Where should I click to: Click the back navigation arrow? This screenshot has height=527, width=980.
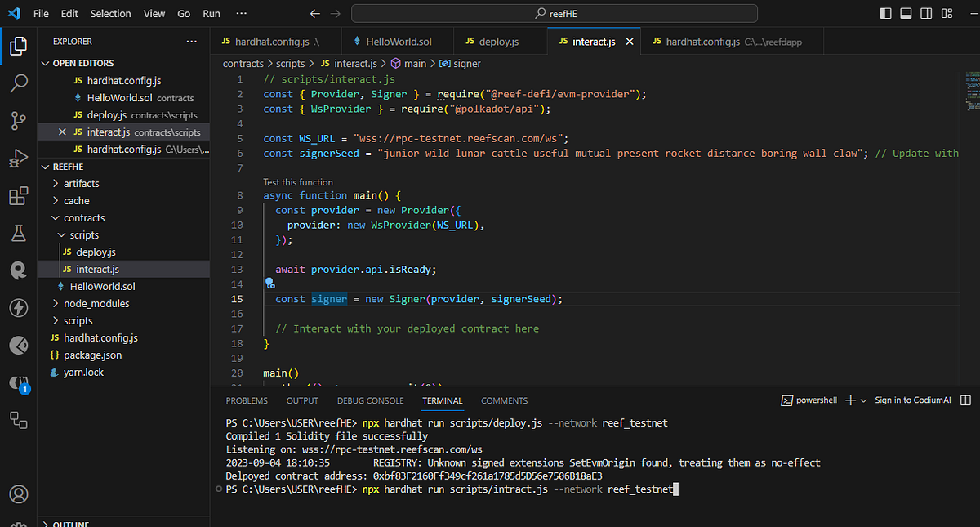[314, 13]
